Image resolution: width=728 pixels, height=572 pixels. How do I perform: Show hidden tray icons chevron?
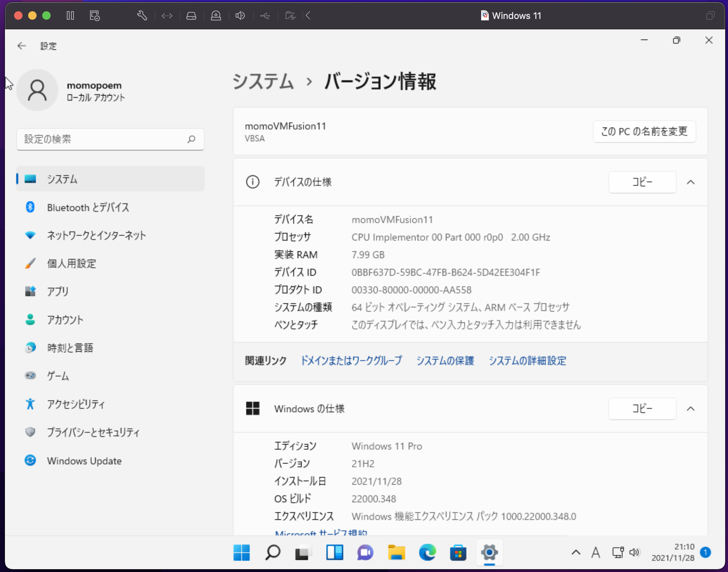(576, 553)
